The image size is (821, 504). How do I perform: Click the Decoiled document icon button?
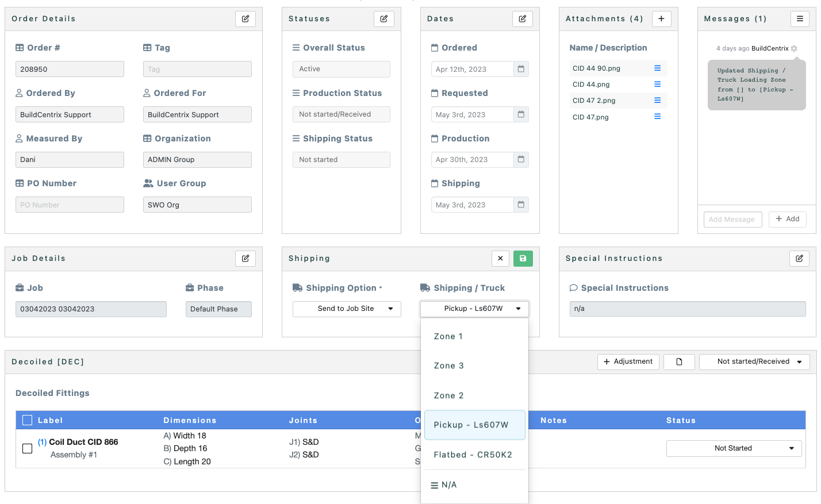click(679, 362)
